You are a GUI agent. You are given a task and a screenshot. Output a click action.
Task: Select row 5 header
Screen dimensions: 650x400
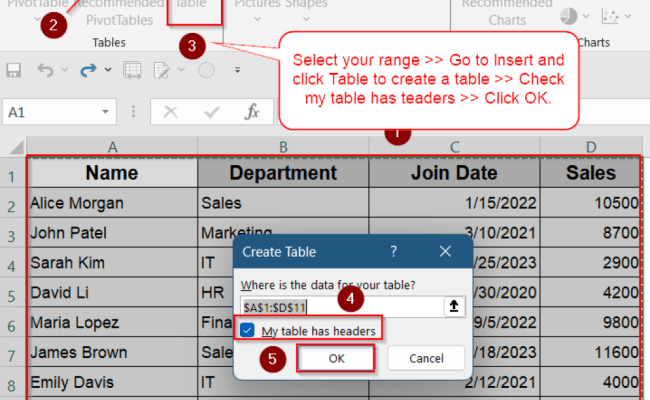[12, 296]
